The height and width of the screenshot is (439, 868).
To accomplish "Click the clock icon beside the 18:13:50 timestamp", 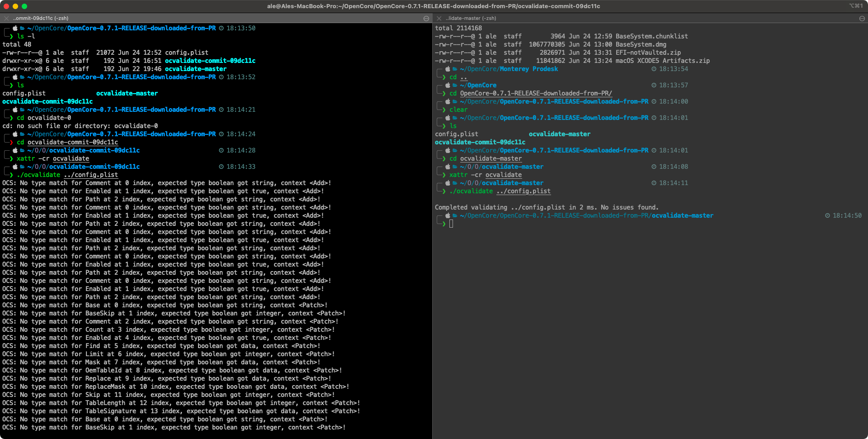I will pos(221,28).
